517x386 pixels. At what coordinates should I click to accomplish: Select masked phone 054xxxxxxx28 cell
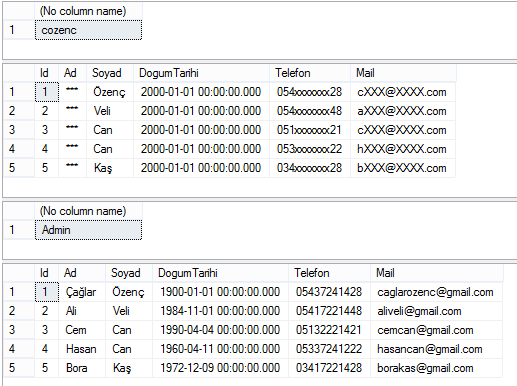pyautogui.click(x=310, y=92)
